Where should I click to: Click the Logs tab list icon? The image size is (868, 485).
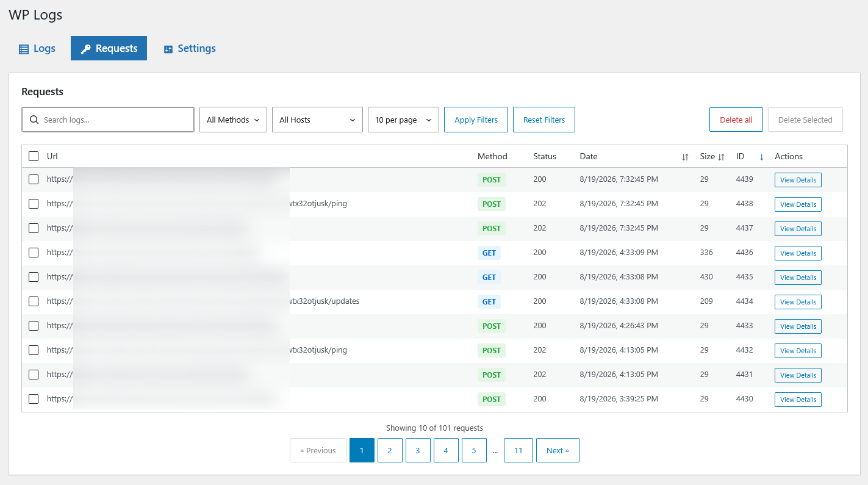point(24,49)
